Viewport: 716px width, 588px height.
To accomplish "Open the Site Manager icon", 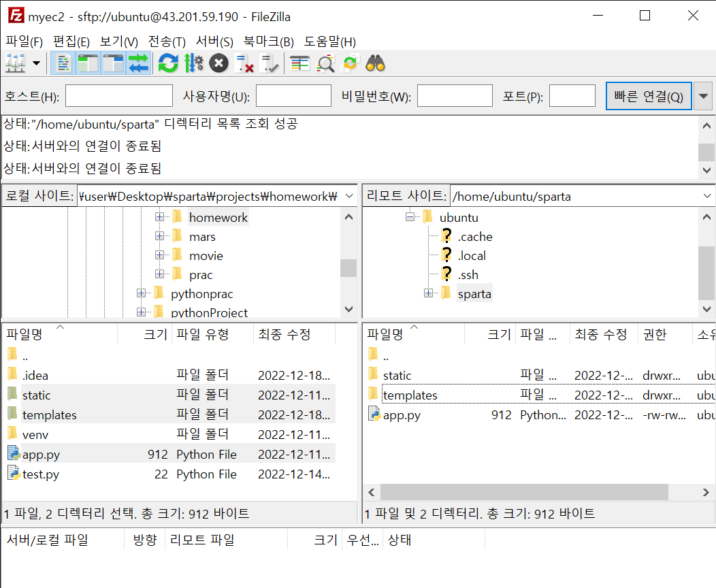I will coord(15,63).
